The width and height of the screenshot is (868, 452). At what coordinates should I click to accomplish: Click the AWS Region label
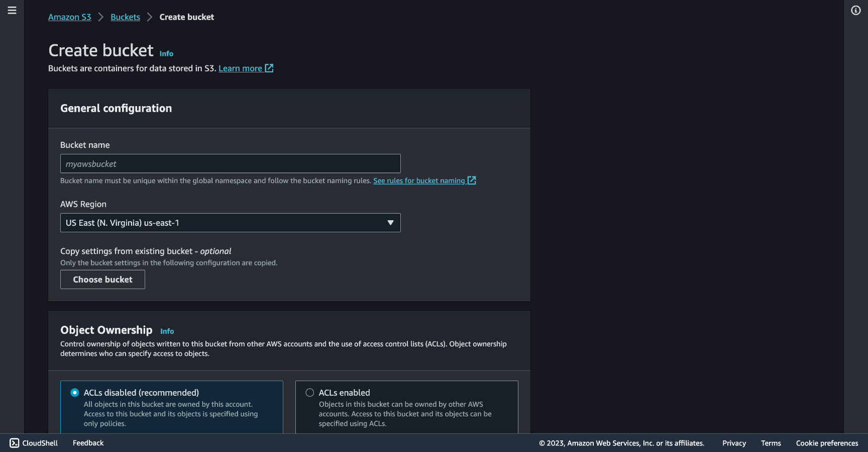click(x=83, y=204)
